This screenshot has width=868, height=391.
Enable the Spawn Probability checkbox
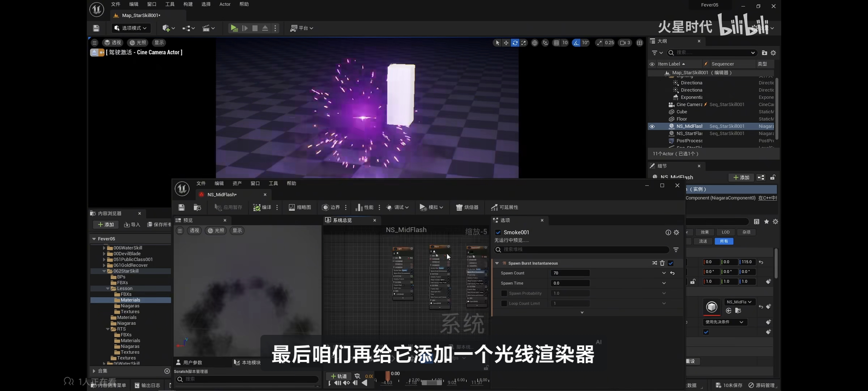click(x=504, y=293)
